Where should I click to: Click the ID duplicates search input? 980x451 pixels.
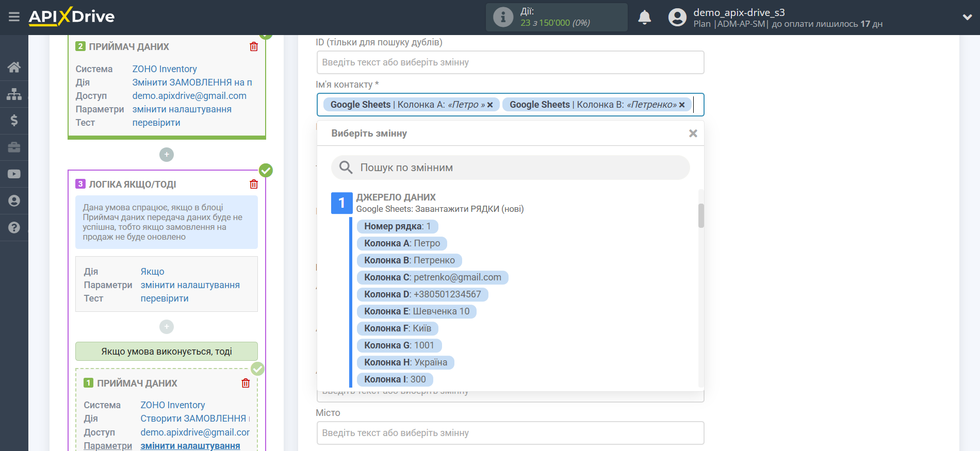(x=510, y=62)
